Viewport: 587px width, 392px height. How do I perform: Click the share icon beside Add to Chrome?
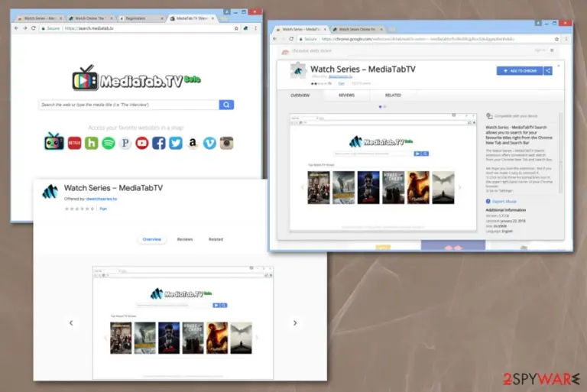point(548,71)
